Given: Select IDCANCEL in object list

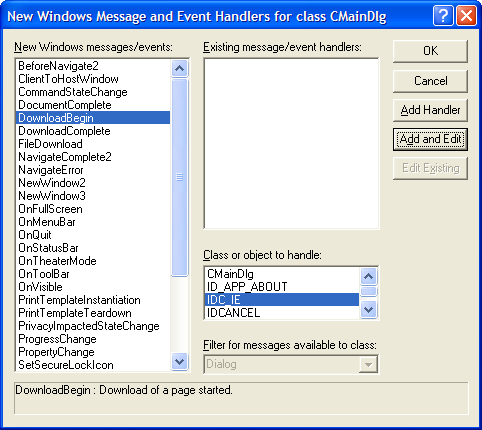Looking at the screenshot, I should [233, 313].
